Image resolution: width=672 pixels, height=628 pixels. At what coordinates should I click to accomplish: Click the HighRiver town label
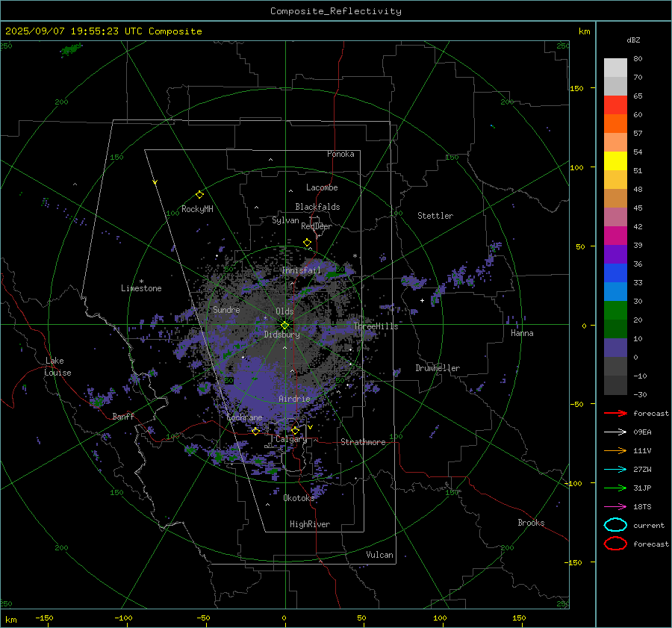pyautogui.click(x=310, y=524)
